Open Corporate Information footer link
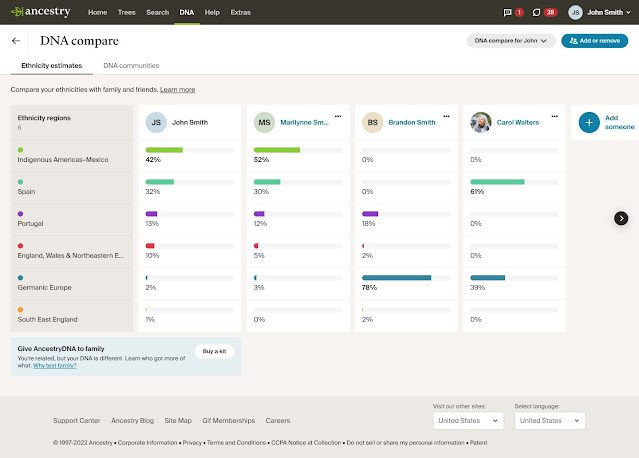This screenshot has height=458, width=639. click(x=148, y=443)
